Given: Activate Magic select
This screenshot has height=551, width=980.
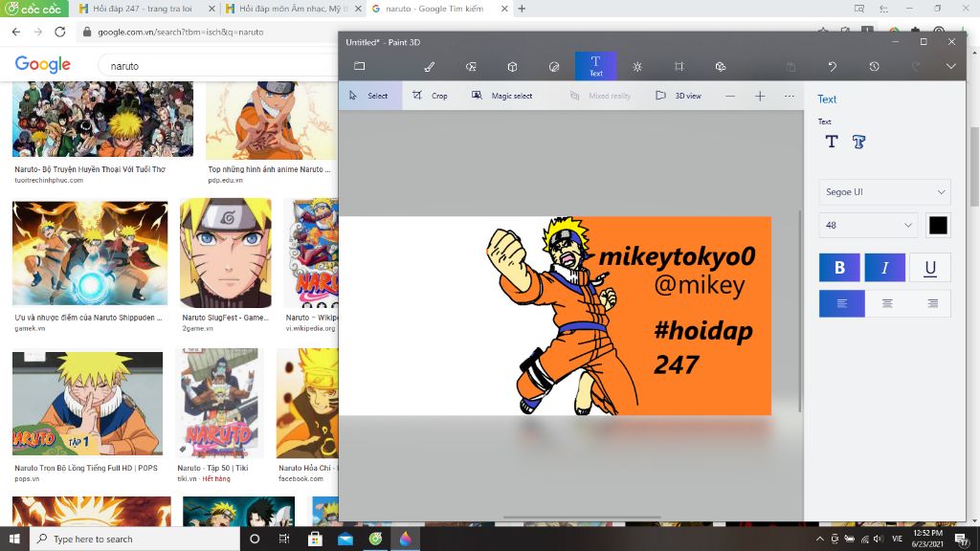Looking at the screenshot, I should coord(502,96).
